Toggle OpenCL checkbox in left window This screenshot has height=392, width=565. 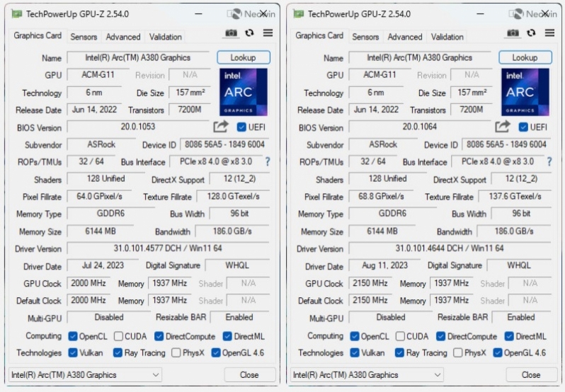point(73,336)
